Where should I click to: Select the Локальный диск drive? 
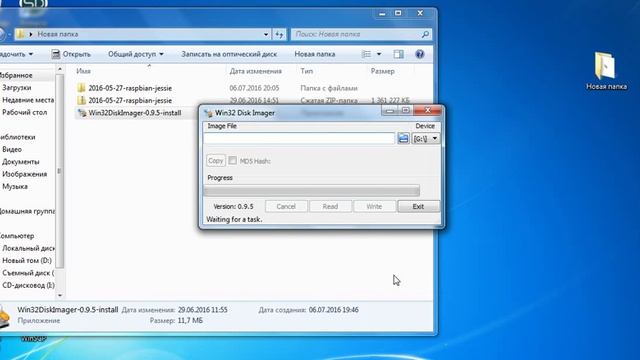(28, 248)
